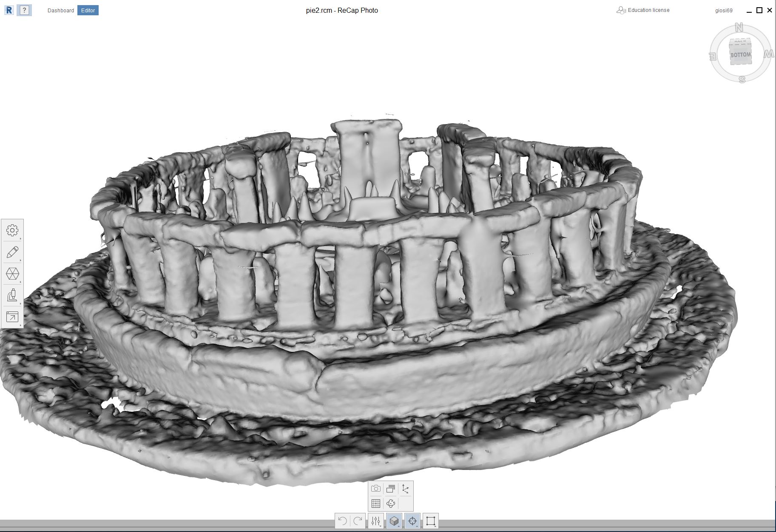
Task: Open the Settings gear tool menu
Action: point(12,230)
